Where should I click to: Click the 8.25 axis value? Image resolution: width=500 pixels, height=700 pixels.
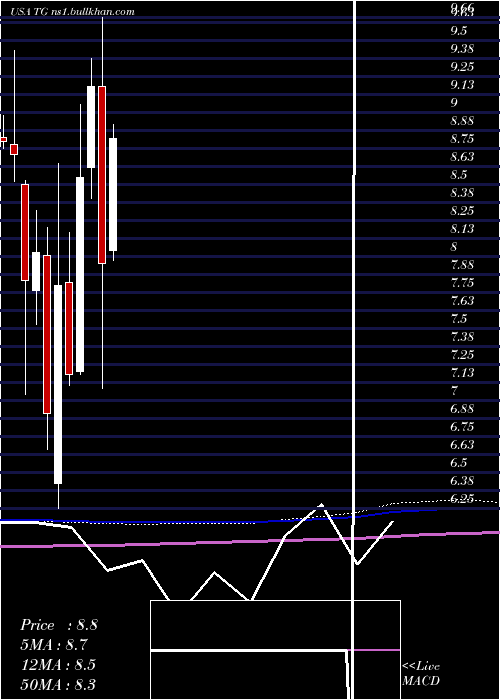pyautogui.click(x=462, y=211)
